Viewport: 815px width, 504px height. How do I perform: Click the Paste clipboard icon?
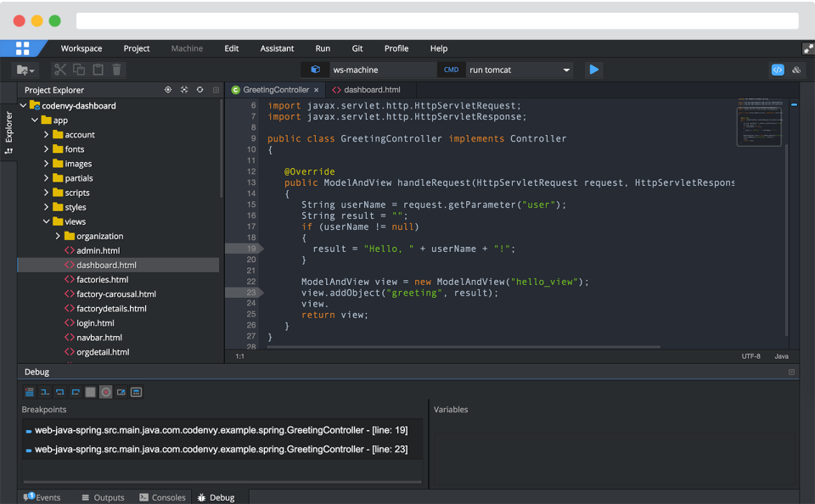pos(98,70)
